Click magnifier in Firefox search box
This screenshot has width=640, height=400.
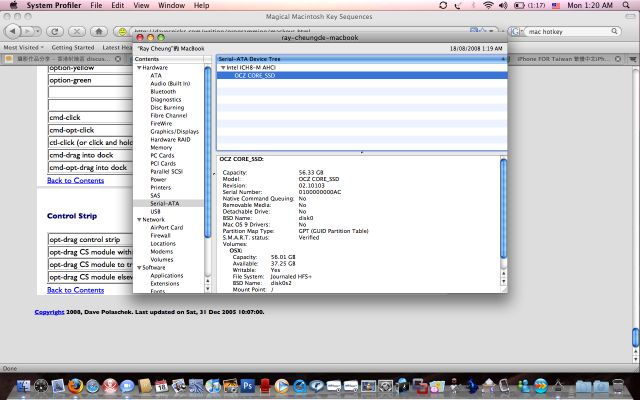click(x=614, y=31)
